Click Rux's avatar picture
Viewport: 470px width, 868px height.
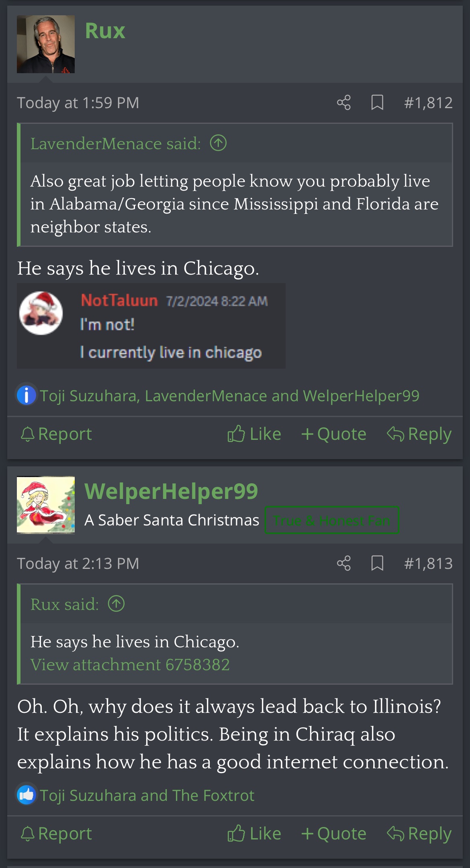point(46,44)
